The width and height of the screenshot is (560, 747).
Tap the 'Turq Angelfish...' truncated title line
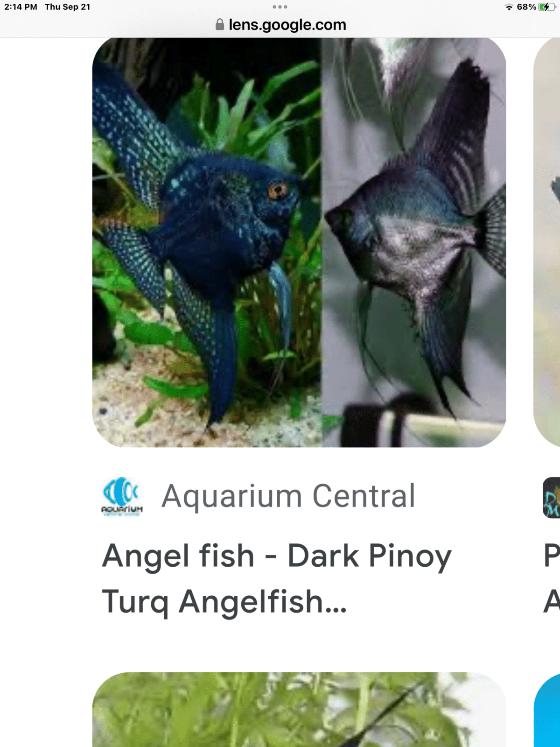[x=224, y=602]
